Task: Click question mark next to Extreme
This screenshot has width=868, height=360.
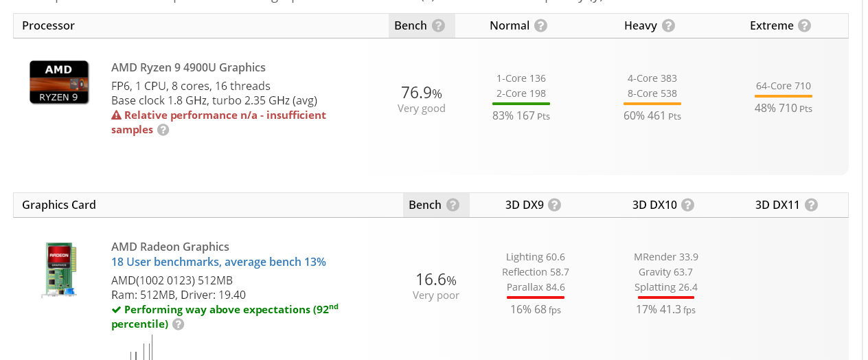Action: click(x=804, y=25)
